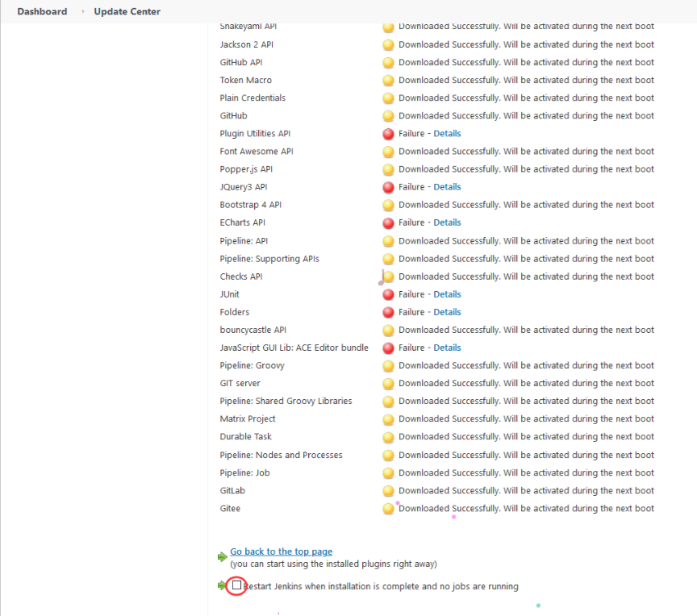Open Details for JQuery3 API failure
This screenshot has width=697, height=616.
447,186
